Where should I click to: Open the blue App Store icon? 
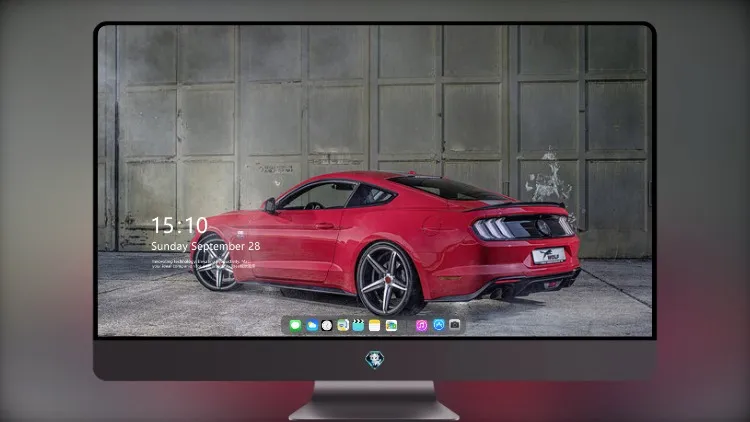tap(439, 325)
